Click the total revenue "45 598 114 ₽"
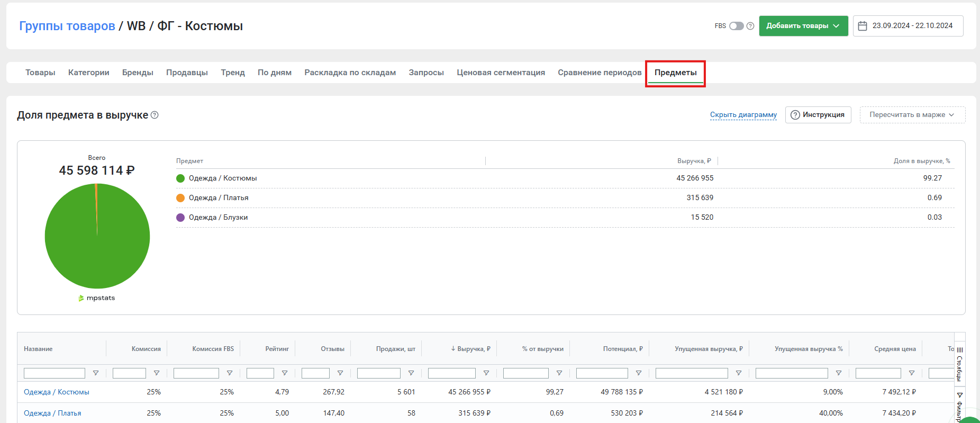 coord(97,170)
